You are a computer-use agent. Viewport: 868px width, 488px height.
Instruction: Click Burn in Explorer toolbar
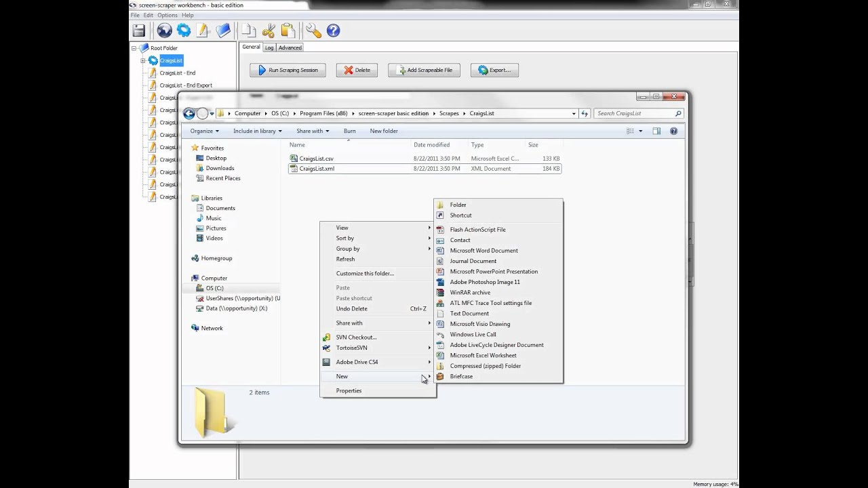tap(349, 131)
